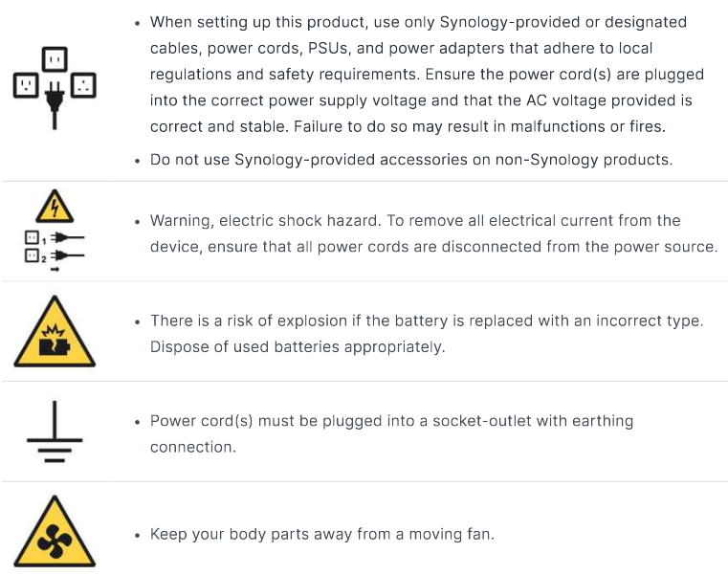Click the top outlet in the plug graphic
728x575 pixels.
pyautogui.click(x=55, y=59)
